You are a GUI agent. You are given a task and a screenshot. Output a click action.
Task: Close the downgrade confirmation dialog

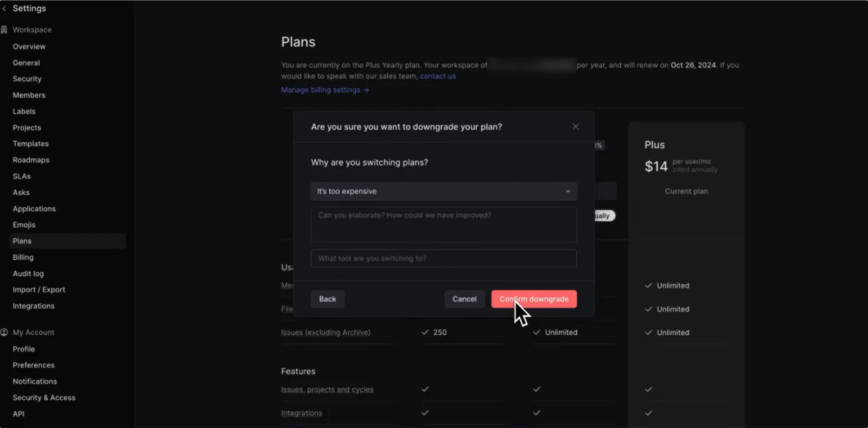(x=576, y=126)
